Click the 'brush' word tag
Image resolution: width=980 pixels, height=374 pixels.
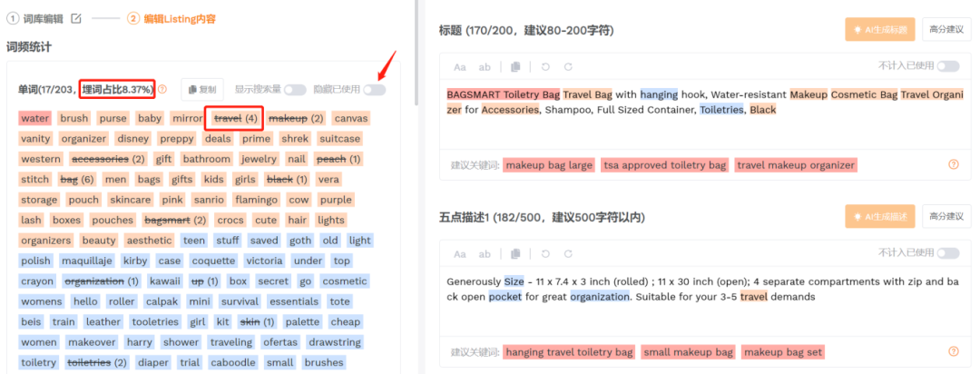pyautogui.click(x=74, y=118)
